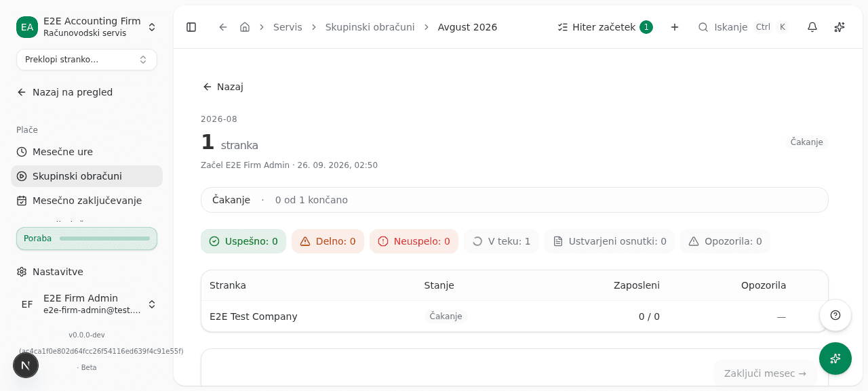Click the plus icon in header
868x391 pixels.
pyautogui.click(x=675, y=27)
